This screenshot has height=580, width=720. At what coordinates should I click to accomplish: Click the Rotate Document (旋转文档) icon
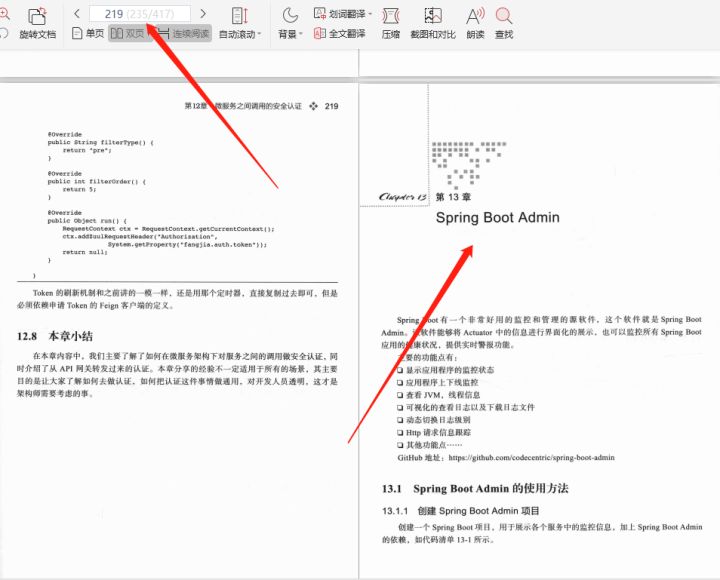37,17
